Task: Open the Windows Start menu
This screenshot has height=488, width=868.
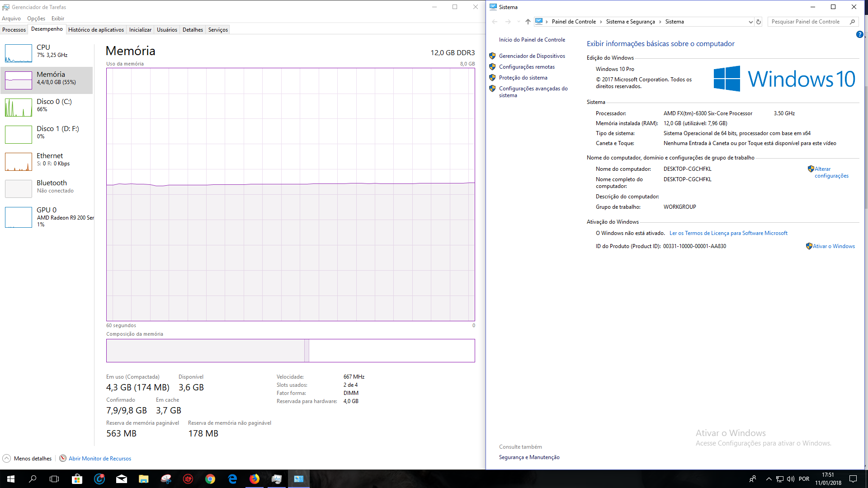Action: 11,479
